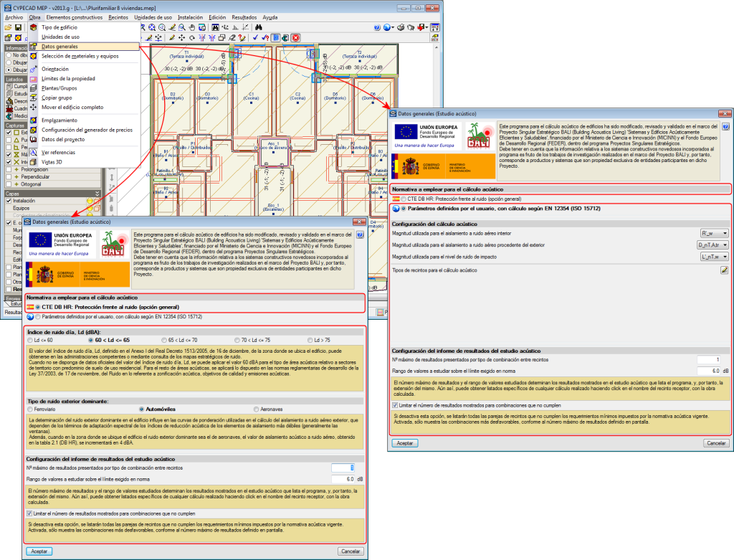Click the binoculars search icon
The height and width of the screenshot is (560, 734).
[258, 28]
